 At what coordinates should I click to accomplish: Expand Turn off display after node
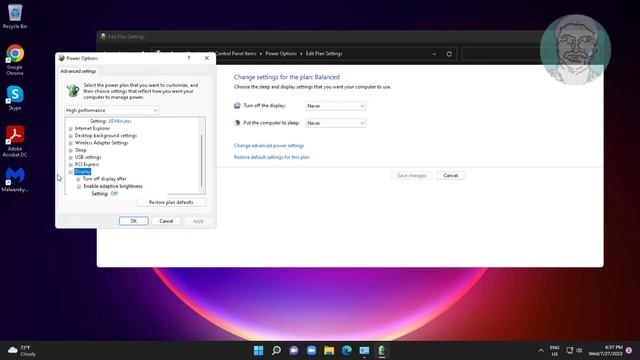point(78,179)
